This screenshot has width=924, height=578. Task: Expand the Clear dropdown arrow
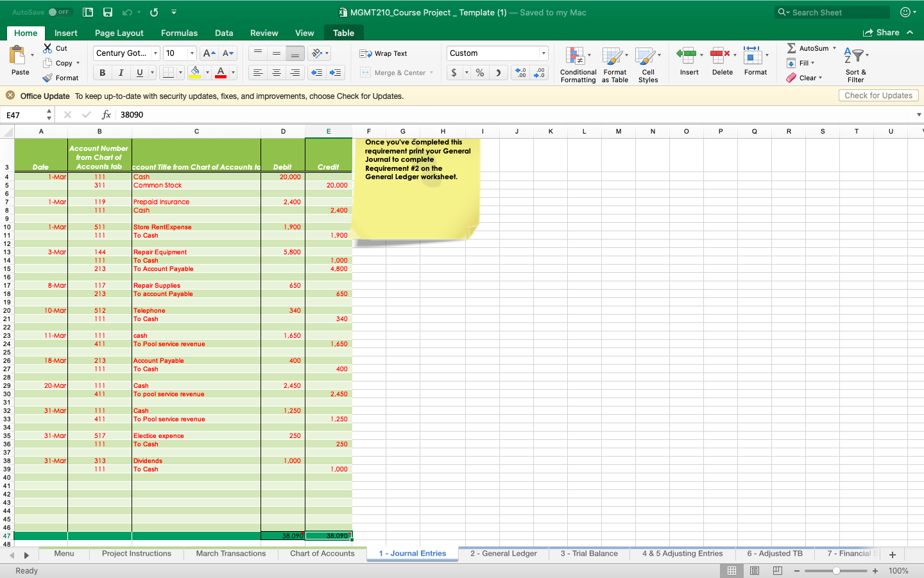click(820, 78)
